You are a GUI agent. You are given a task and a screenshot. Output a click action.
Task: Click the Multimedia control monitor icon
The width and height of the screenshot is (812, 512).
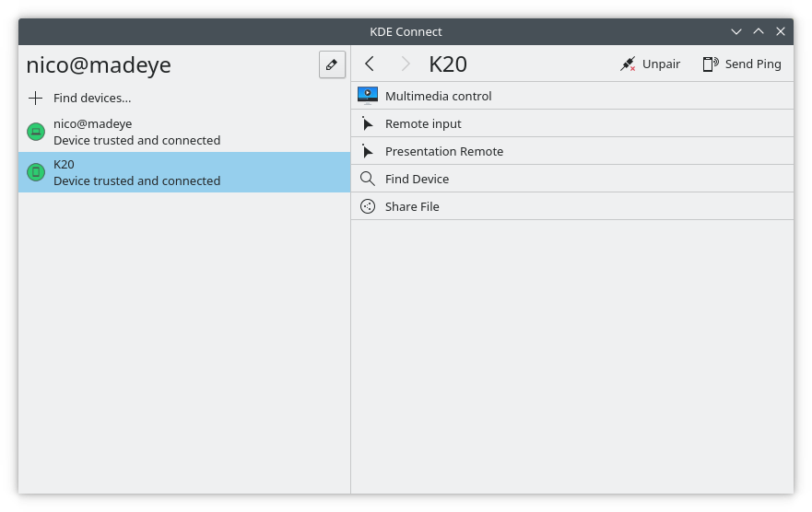pyautogui.click(x=368, y=96)
